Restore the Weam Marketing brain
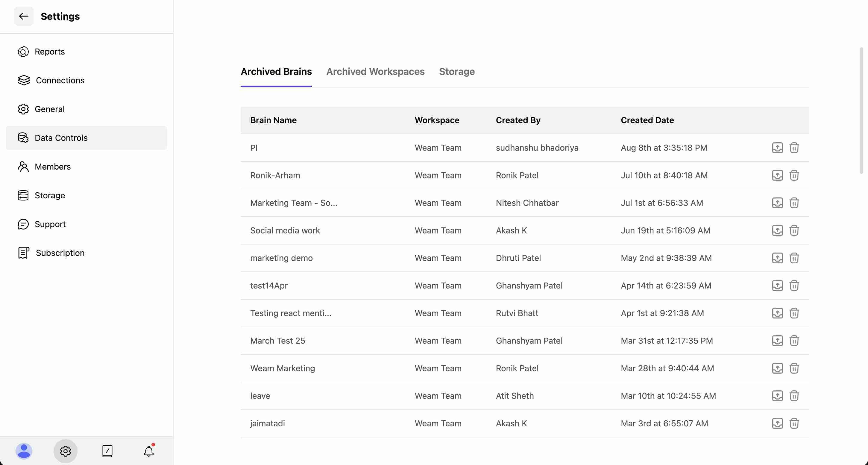868x465 pixels. [777, 368]
